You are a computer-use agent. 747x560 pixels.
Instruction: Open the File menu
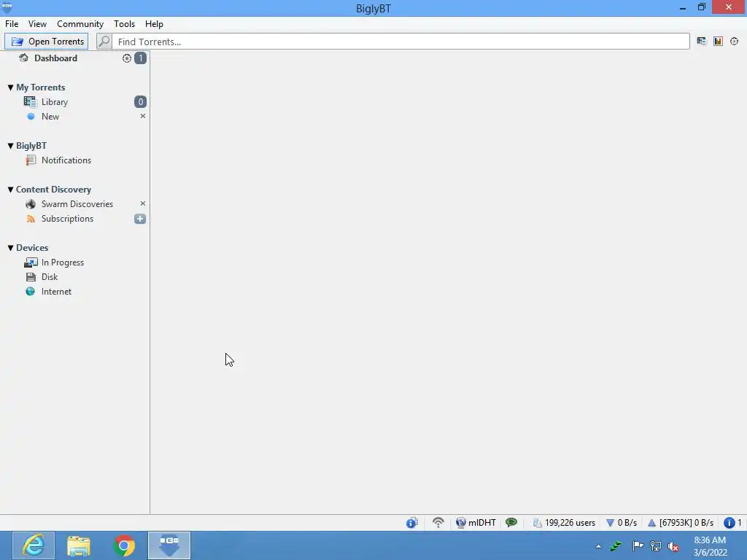pos(12,24)
